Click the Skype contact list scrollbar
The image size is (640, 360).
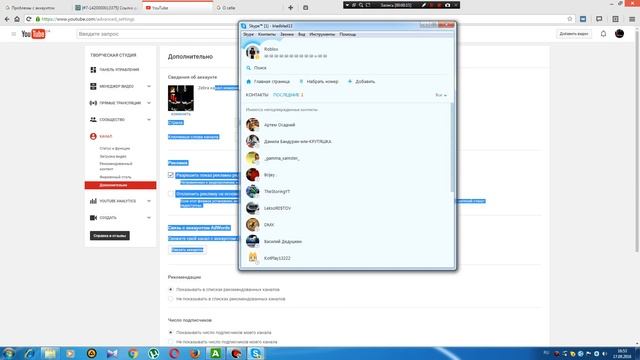pos(452,147)
